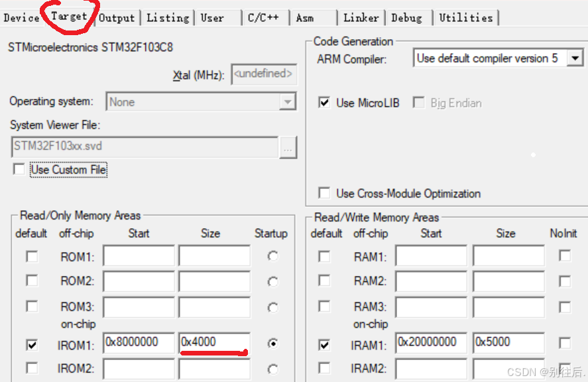The height and width of the screenshot is (382, 588).
Task: Switch to the Output tab
Action: [x=117, y=18]
